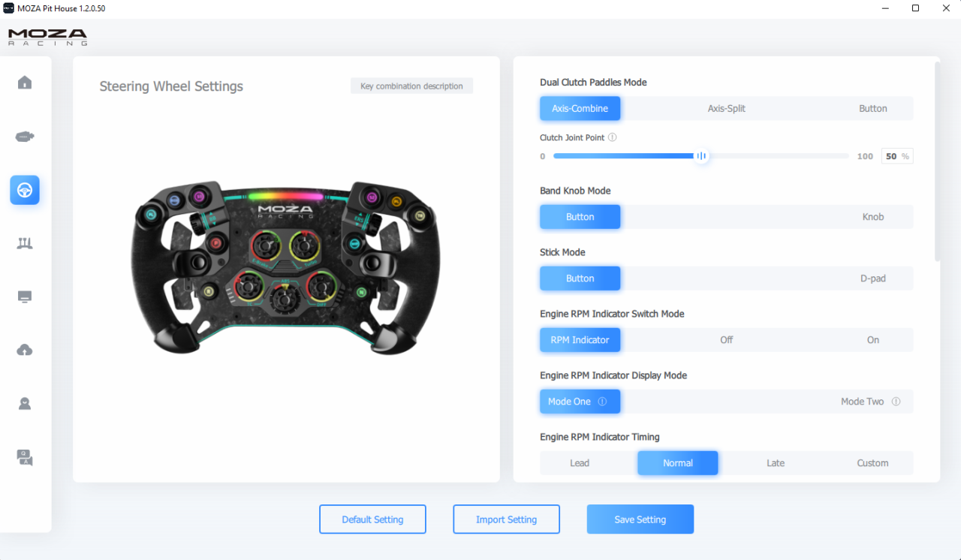The height and width of the screenshot is (560, 961).
Task: Open the Home page in sidebar
Action: [25, 83]
